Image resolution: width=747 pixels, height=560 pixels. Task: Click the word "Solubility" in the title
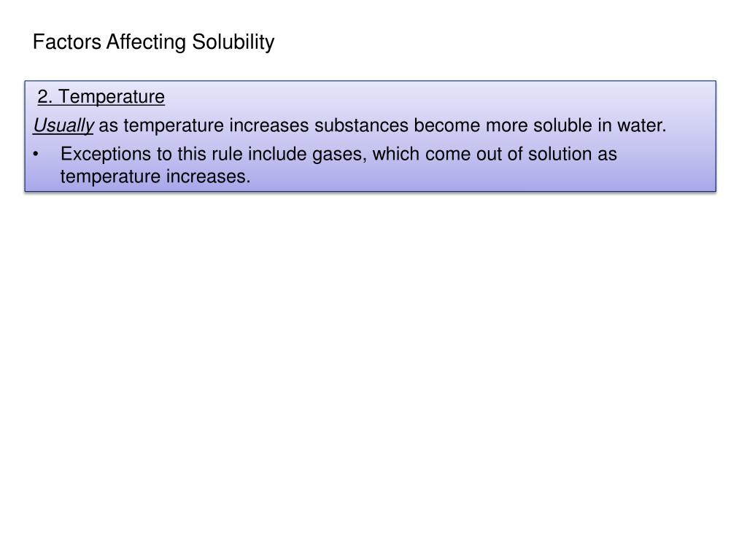tap(233, 42)
